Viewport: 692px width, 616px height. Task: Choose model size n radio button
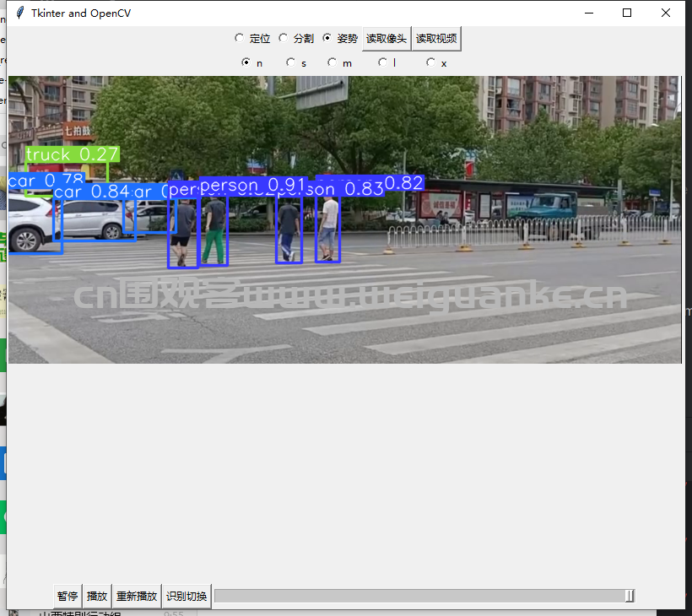252,63
